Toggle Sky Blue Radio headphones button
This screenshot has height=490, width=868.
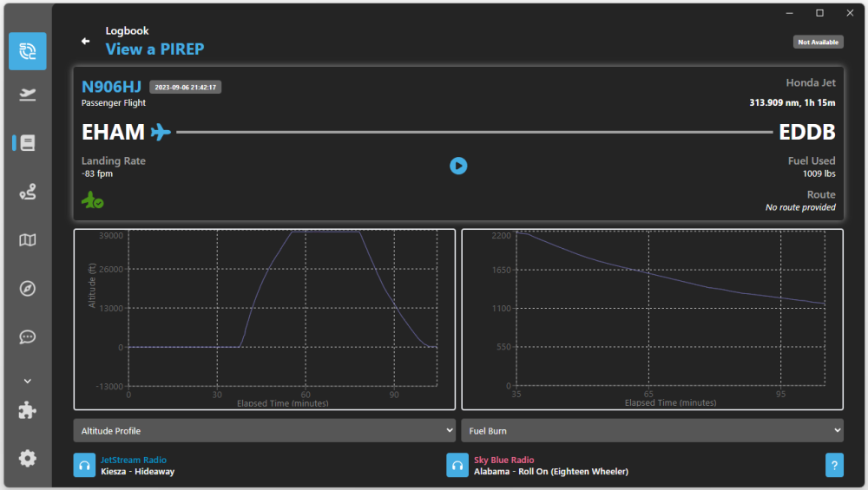[x=457, y=466]
